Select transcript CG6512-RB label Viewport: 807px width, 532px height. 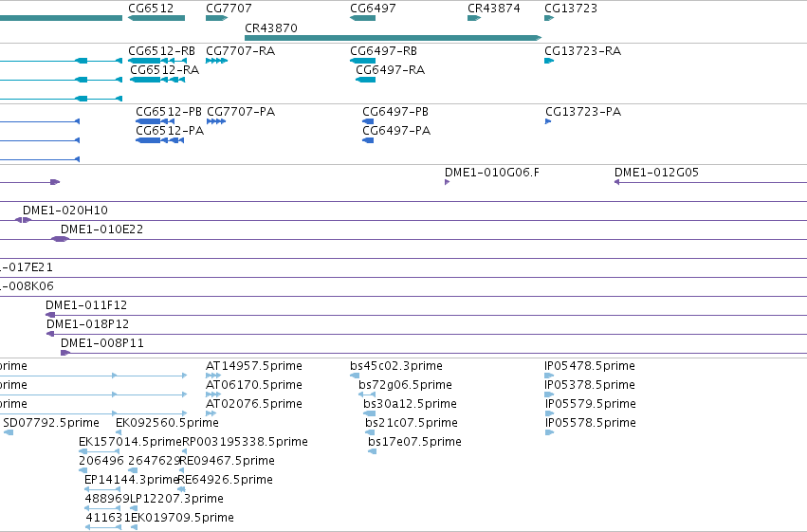[x=161, y=51]
